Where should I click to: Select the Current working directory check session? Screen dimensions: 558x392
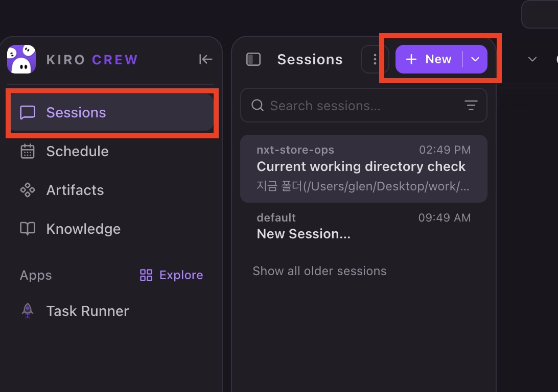pyautogui.click(x=364, y=169)
